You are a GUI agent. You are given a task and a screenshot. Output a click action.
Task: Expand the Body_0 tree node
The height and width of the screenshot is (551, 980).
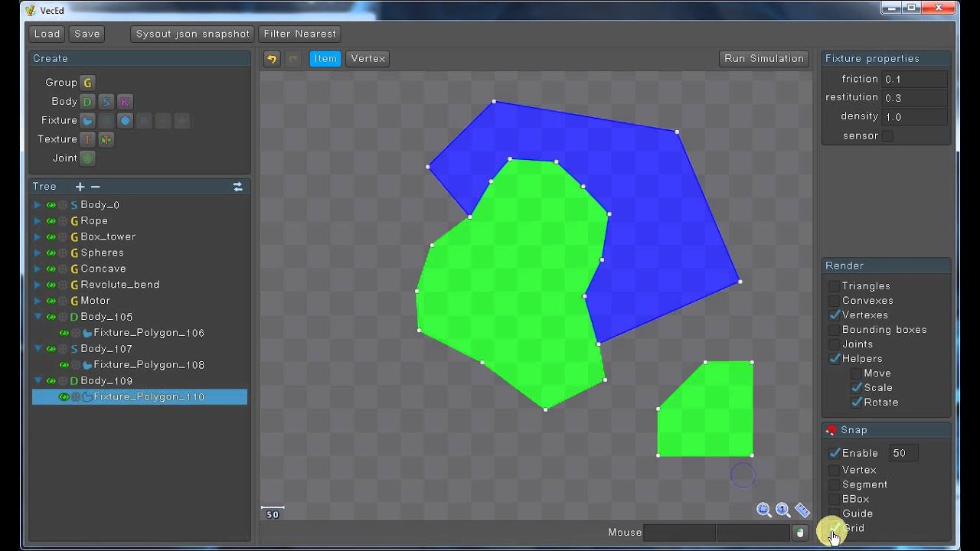[x=38, y=205]
